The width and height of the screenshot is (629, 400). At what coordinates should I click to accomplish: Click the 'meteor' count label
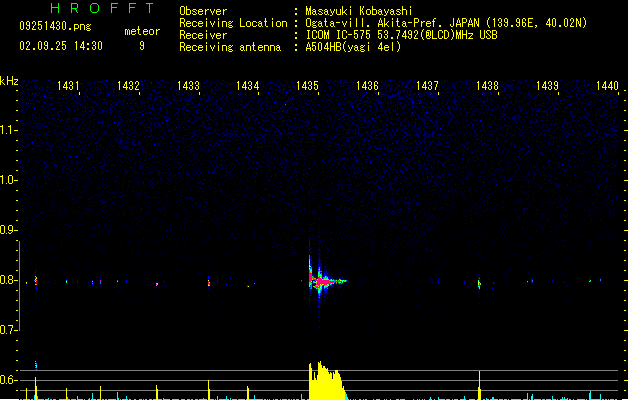pos(142,31)
